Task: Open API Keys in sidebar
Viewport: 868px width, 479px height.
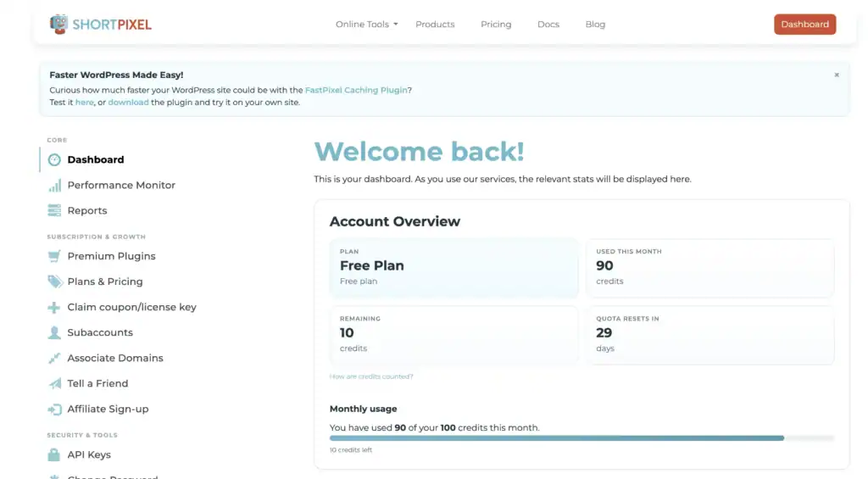Action: pyautogui.click(x=89, y=454)
